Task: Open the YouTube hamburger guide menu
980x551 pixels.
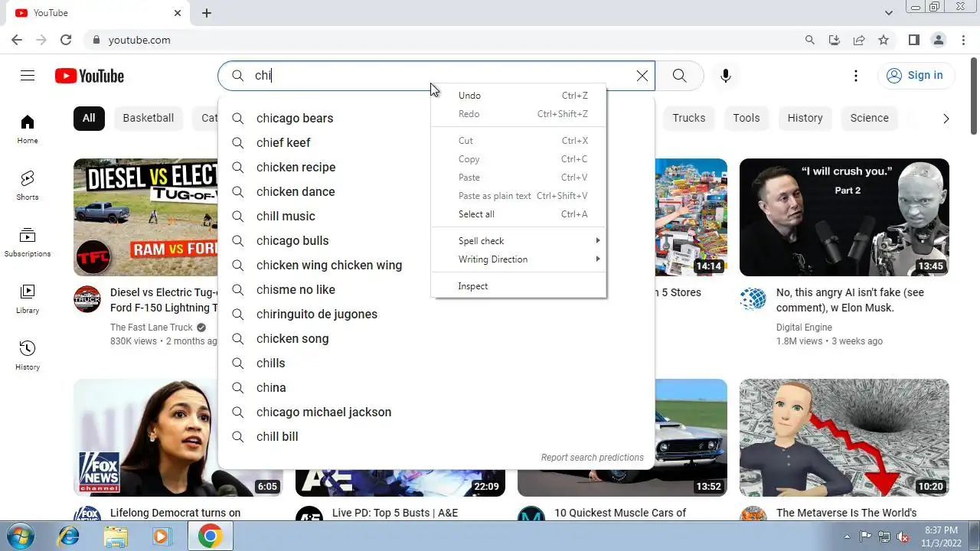Action: pos(28,75)
